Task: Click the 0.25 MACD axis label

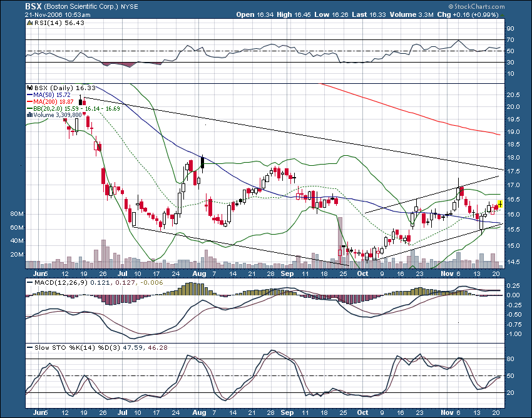Action: [513, 286]
